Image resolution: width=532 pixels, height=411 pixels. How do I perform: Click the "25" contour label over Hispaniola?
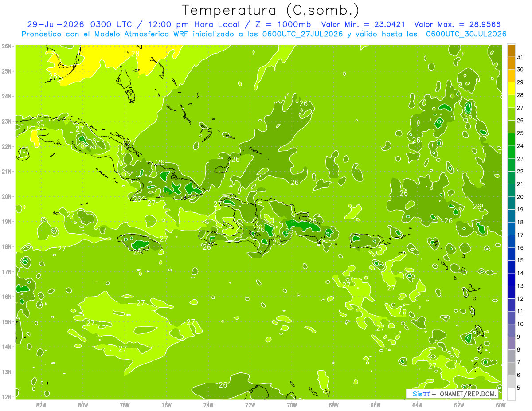tap(289, 231)
